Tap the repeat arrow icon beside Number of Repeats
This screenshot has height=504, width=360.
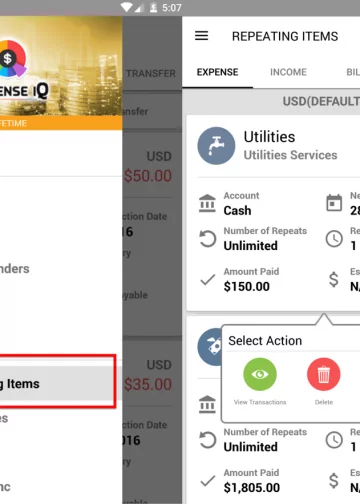pyautogui.click(x=207, y=239)
